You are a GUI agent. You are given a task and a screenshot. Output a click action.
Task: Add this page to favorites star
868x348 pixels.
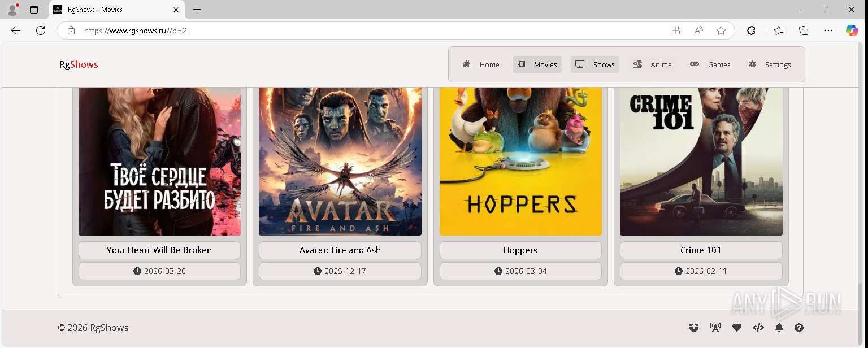(x=721, y=31)
